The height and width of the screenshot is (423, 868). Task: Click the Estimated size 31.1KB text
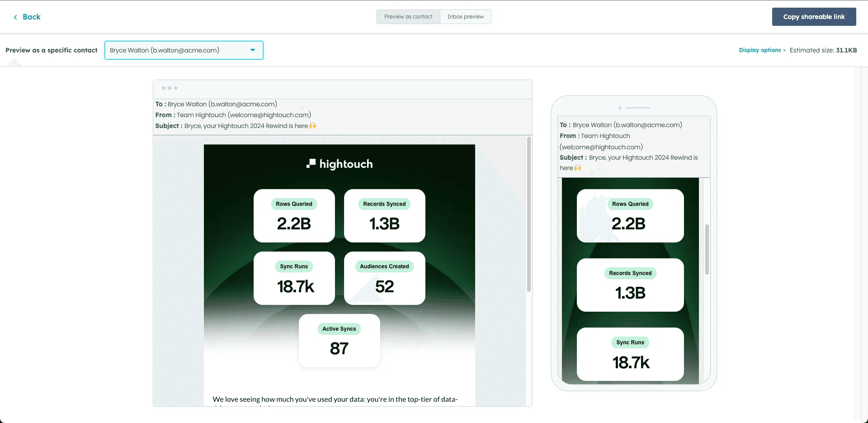(824, 50)
